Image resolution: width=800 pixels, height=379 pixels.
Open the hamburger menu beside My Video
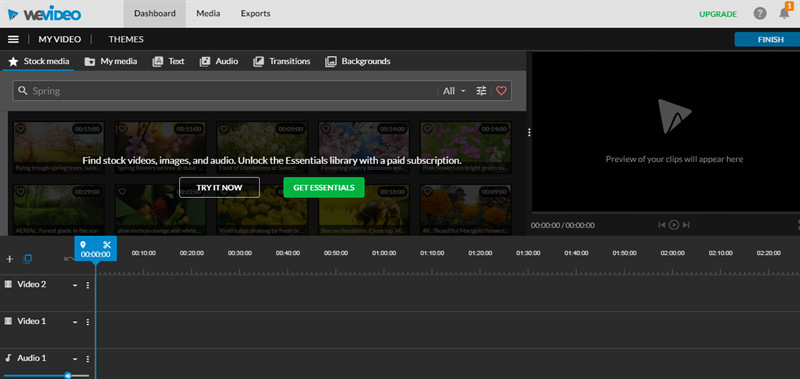click(x=13, y=39)
